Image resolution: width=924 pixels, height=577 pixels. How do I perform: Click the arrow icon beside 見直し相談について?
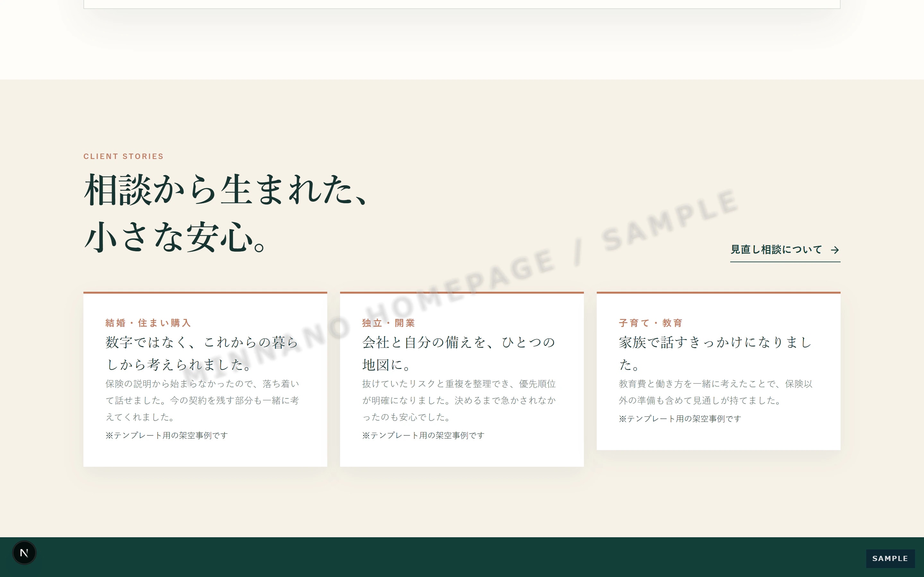click(x=835, y=250)
